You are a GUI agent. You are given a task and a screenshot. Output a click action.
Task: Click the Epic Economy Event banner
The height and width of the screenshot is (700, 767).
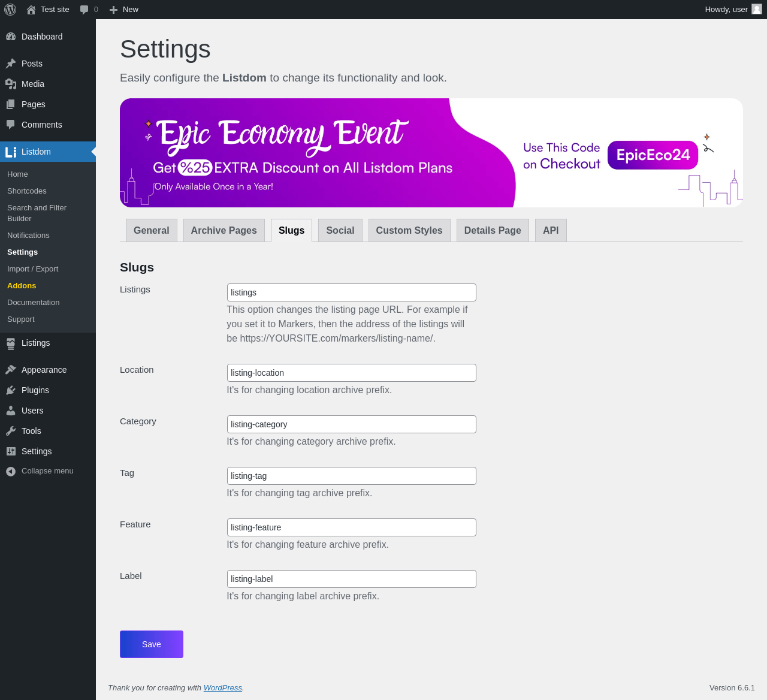[431, 153]
